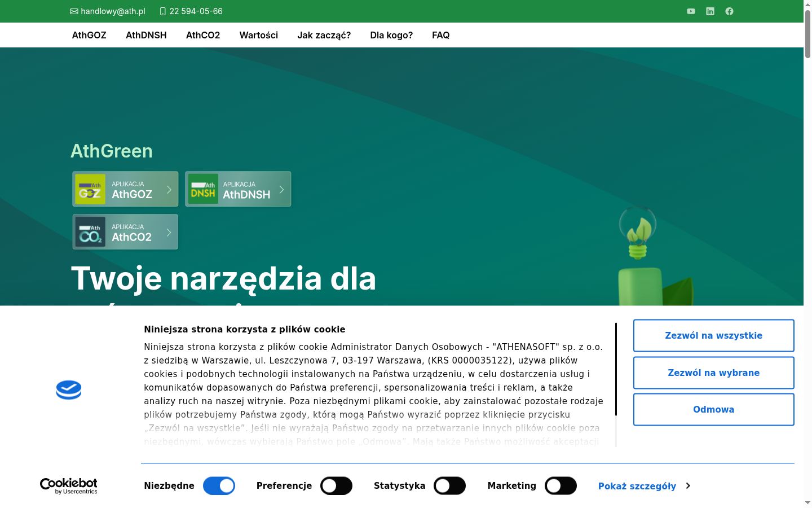The image size is (812, 508).
Task: Click the green lightbulb illustration
Action: [x=638, y=233]
